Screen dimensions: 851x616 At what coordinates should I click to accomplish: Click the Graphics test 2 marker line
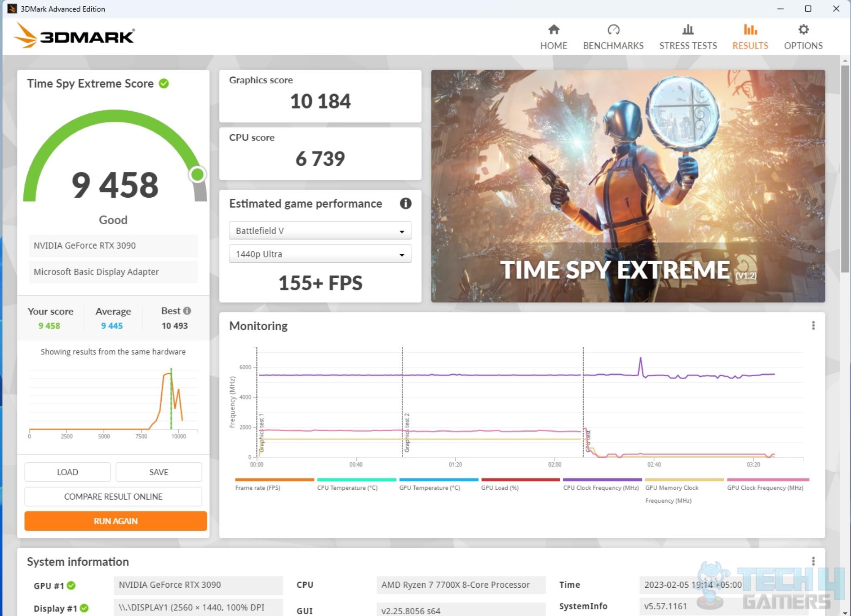[402, 402]
